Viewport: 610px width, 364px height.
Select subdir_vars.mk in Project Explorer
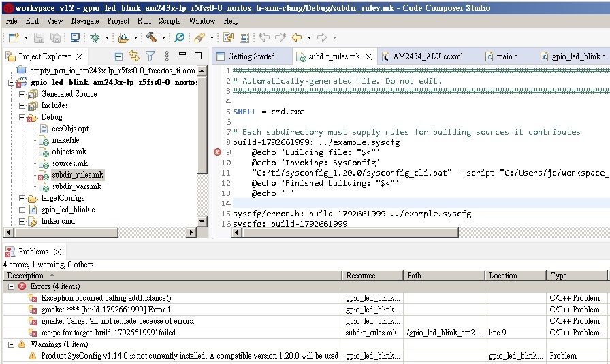(77, 186)
